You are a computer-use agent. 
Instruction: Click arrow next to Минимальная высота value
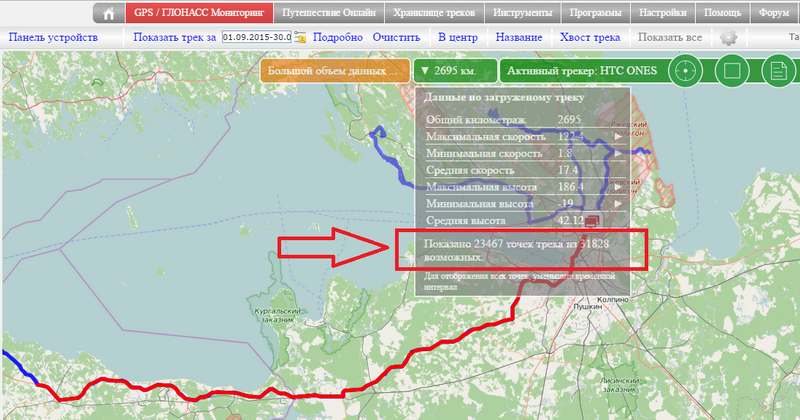click(619, 203)
